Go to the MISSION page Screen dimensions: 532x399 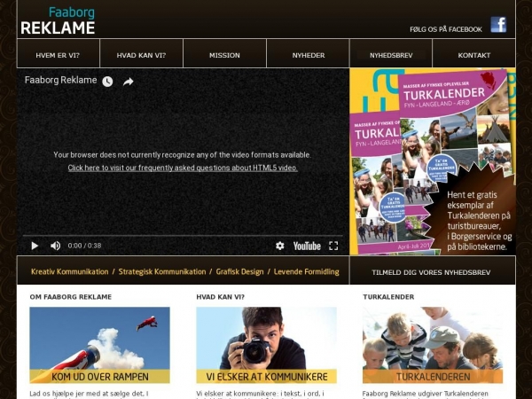point(224,55)
